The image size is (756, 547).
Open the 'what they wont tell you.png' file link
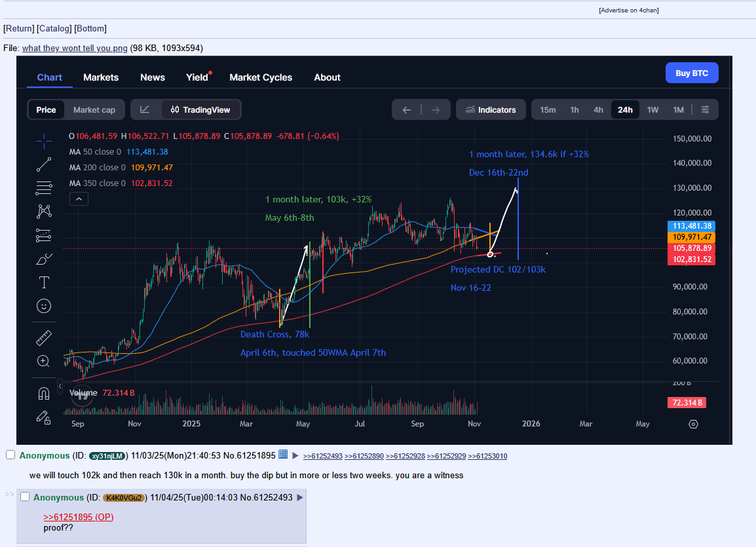[x=75, y=48]
